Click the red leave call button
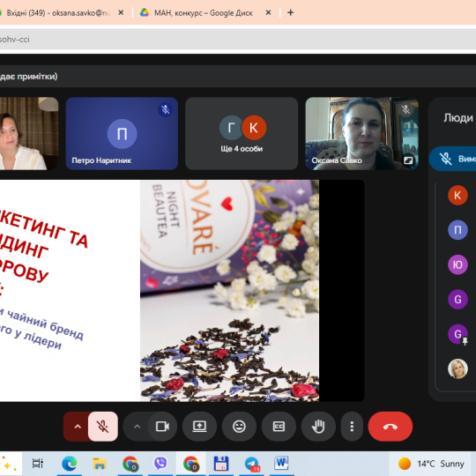Viewport: 476px width, 476px height. (x=390, y=427)
